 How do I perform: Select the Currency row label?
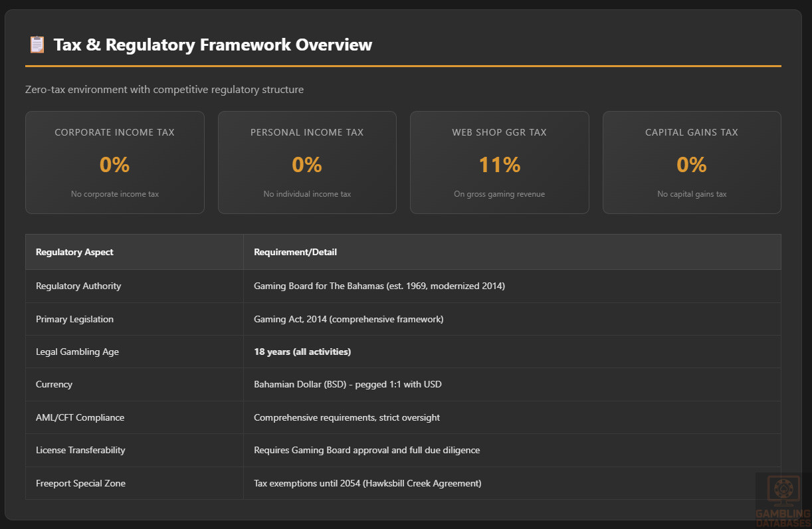(x=54, y=384)
